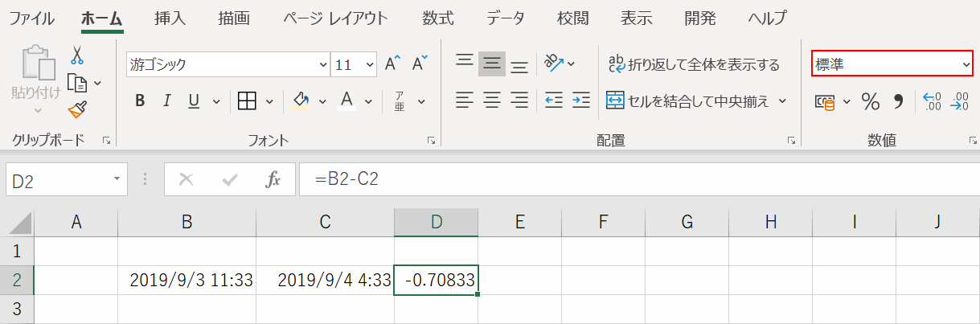980x324 pixels.
Task: Expand paste options arrow under 貼り付け
Action: click(x=37, y=111)
